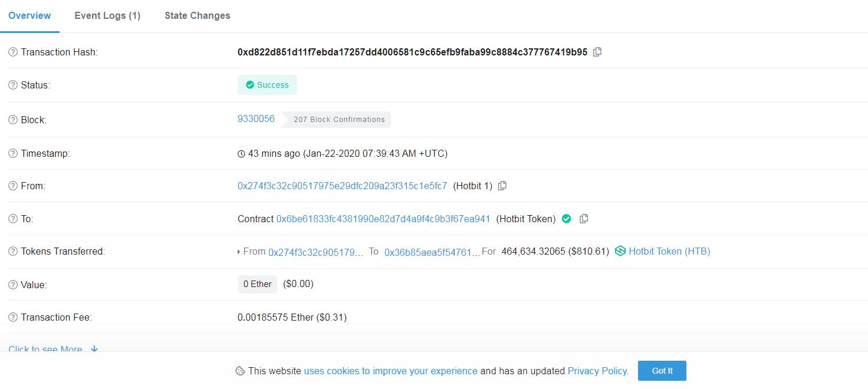This screenshot has width=868, height=389.
Task: Click the Hotbit Token HTB logo icon
Action: click(x=620, y=251)
